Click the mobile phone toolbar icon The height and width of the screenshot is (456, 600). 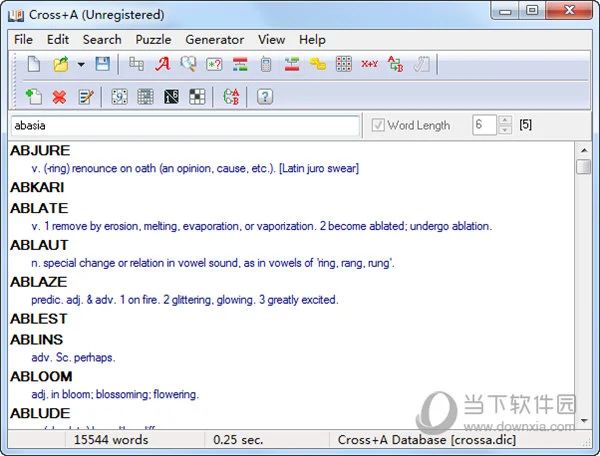pos(265,65)
